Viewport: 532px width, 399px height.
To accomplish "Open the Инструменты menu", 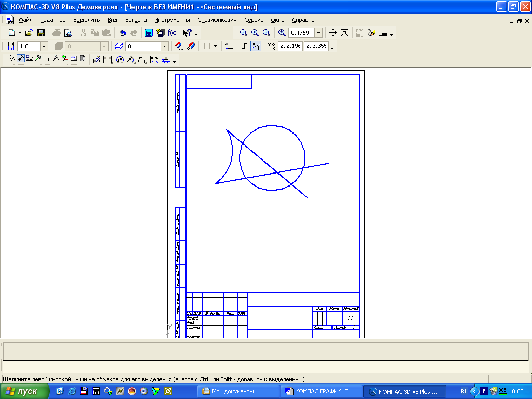I will click(172, 20).
